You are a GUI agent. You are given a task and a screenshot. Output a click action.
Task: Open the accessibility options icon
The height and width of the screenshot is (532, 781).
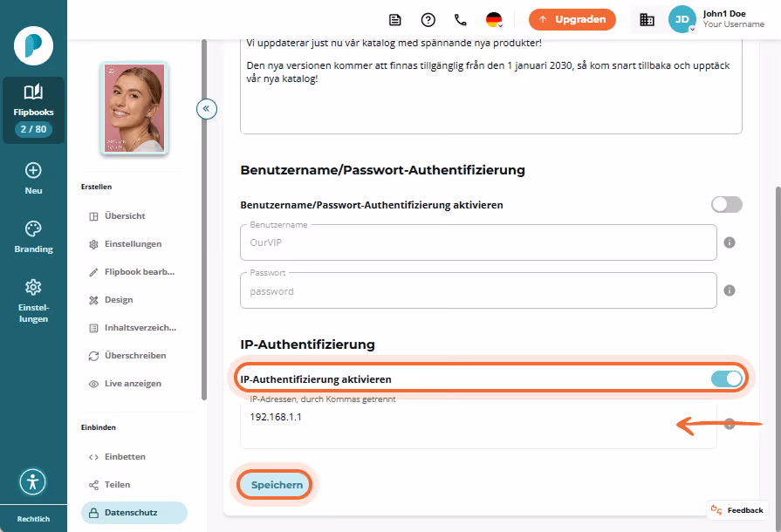(33, 481)
